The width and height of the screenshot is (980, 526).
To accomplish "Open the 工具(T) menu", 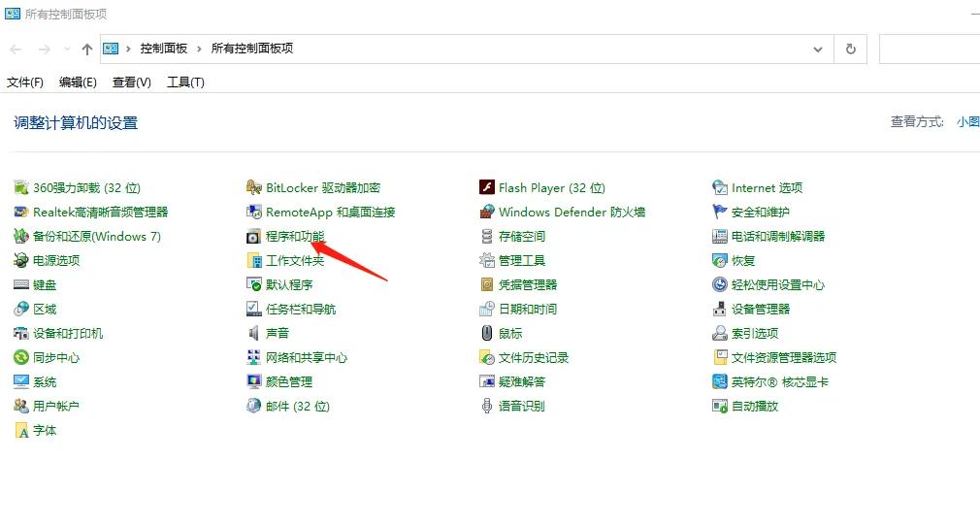I will (185, 82).
